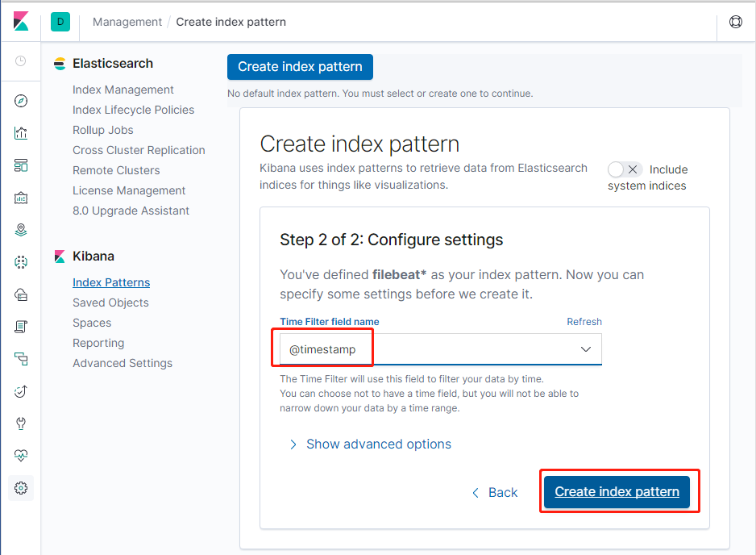Open Canvas icon in sidebar
This screenshot has width=756, height=555.
click(21, 198)
